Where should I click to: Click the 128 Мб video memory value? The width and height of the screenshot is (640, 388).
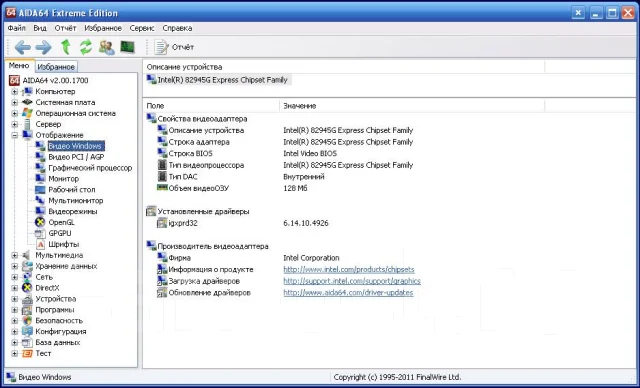tap(295, 188)
